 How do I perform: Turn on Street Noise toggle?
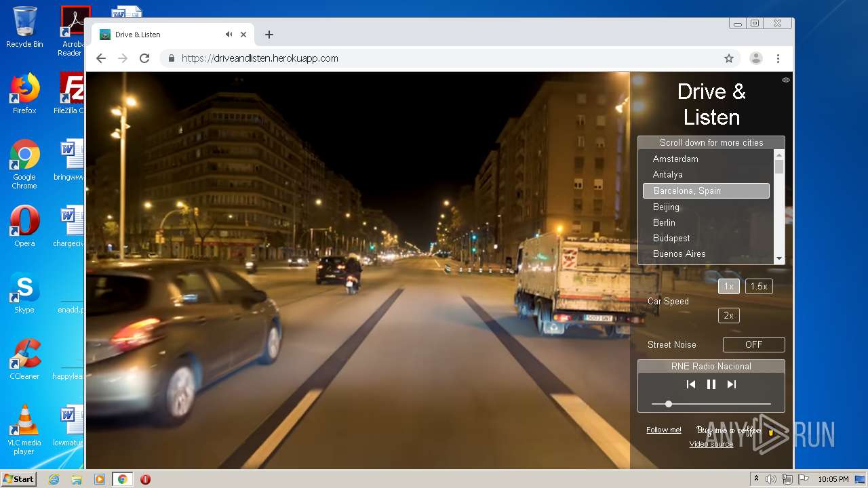click(x=753, y=344)
